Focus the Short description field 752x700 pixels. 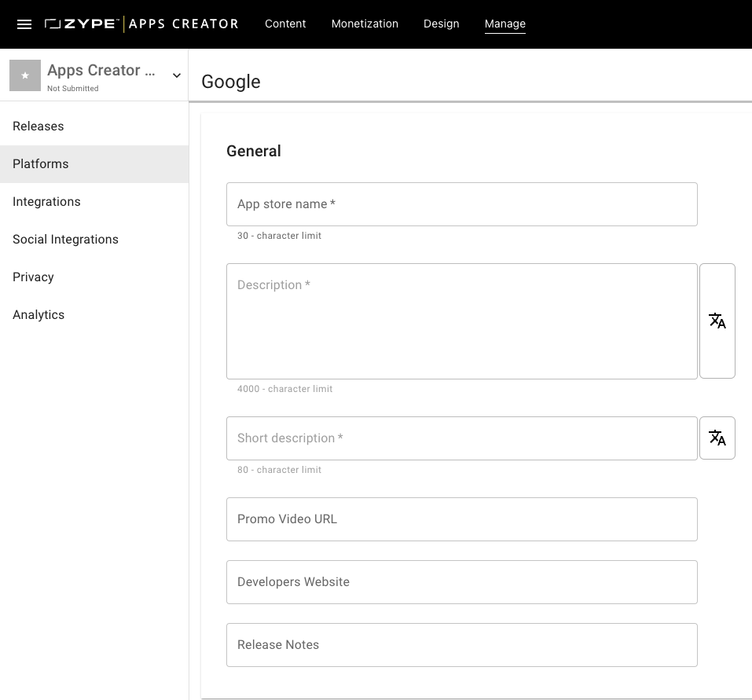[462, 438]
